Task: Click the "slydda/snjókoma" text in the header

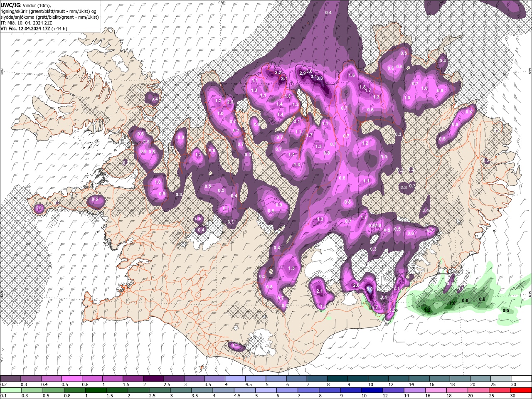Action: [18, 17]
